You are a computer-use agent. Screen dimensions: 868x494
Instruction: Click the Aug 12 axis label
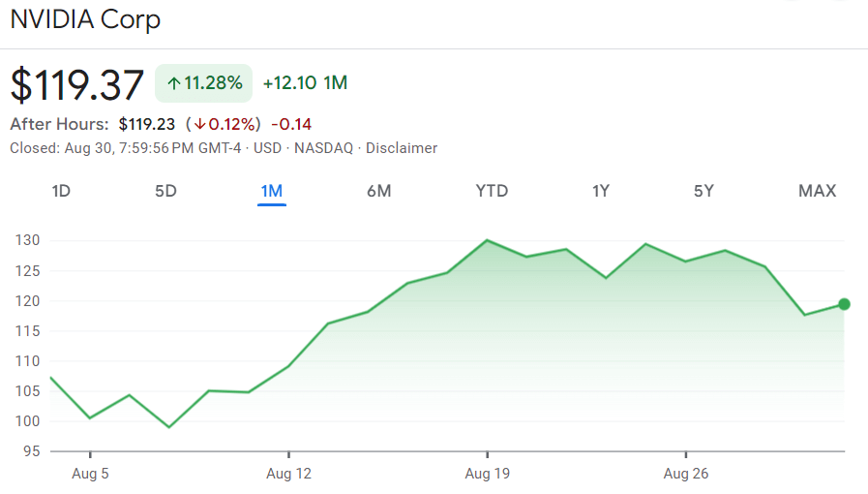coord(288,474)
